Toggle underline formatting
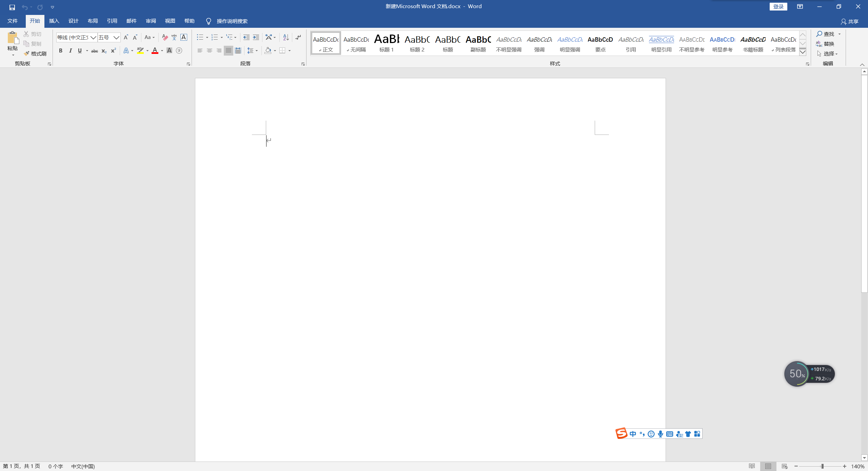Screen dimensions: 868x471 tap(80, 50)
